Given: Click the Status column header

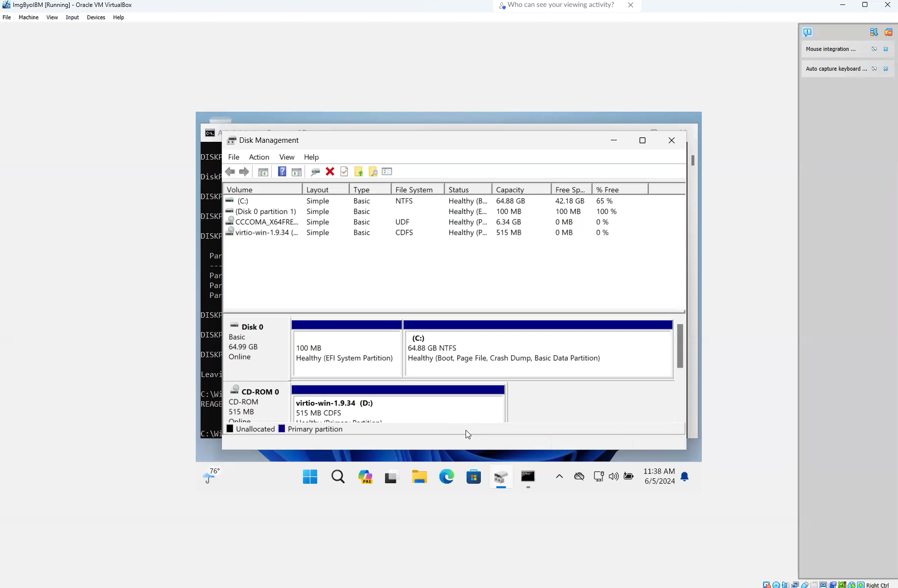Looking at the screenshot, I should 468,190.
